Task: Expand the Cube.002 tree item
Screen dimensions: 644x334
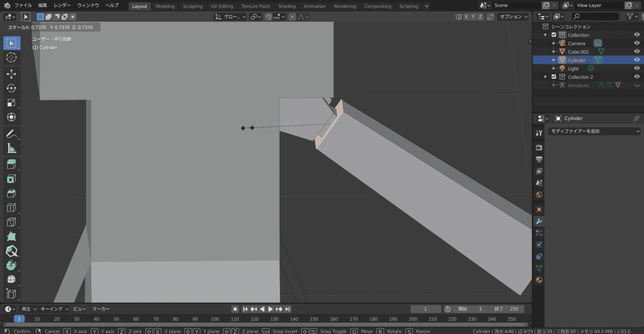Action: coord(554,52)
